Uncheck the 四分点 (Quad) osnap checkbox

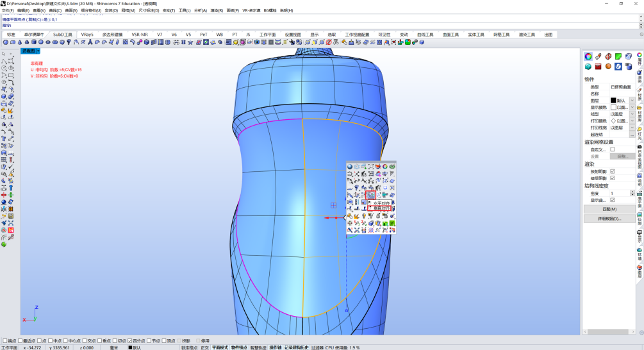point(130,341)
